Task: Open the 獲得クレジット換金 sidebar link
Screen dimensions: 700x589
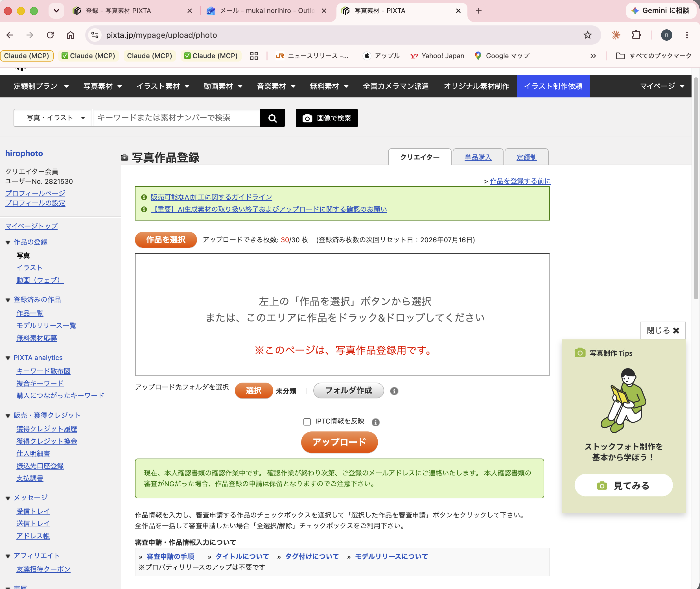Action: 47,441
